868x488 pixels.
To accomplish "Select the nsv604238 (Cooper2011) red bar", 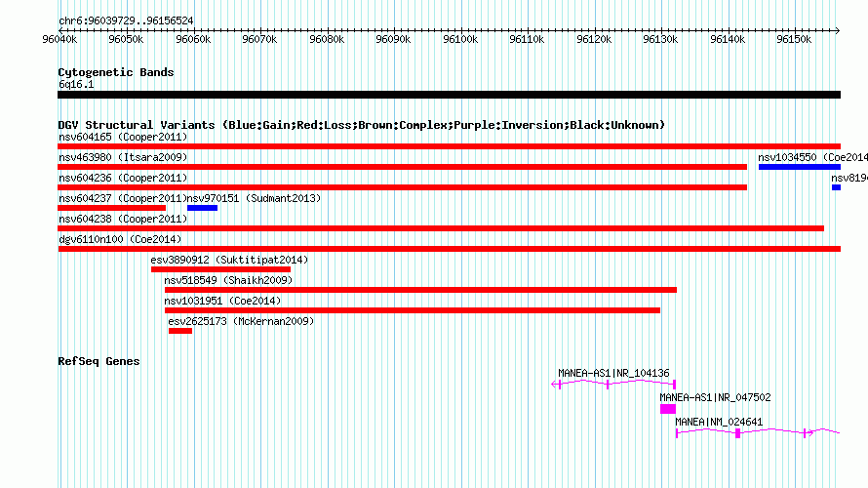I will (441, 228).
